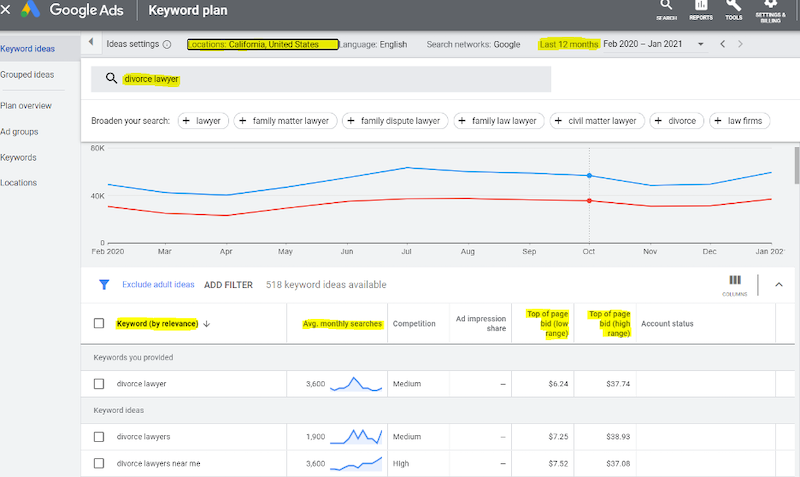Screen dimensions: 800x477
Task: Collapse the chart with chevron up
Action: 778,285
